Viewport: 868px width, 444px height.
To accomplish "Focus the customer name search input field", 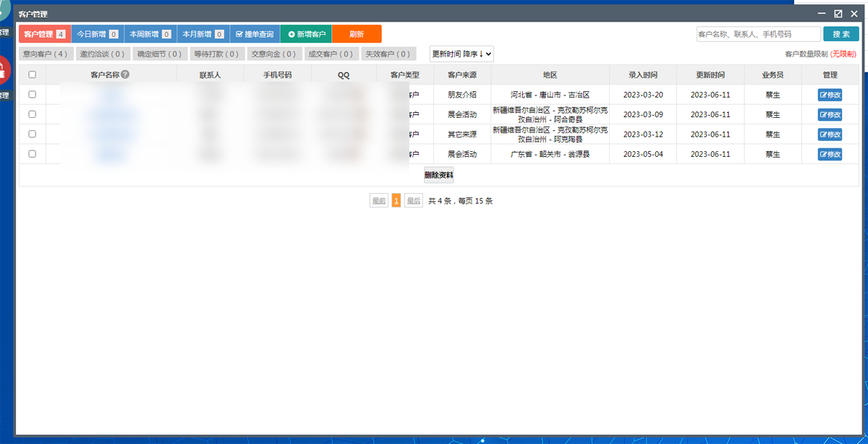I will click(x=758, y=34).
